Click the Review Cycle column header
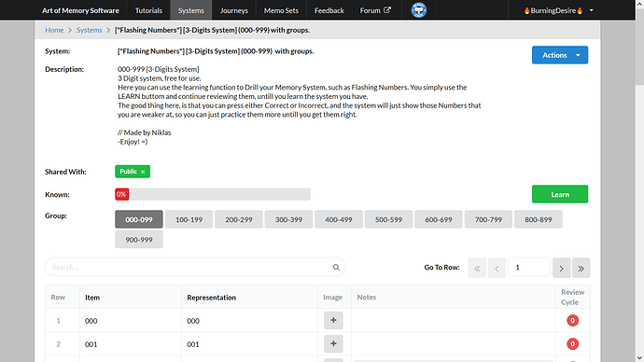The height and width of the screenshot is (362, 644). [x=572, y=297]
